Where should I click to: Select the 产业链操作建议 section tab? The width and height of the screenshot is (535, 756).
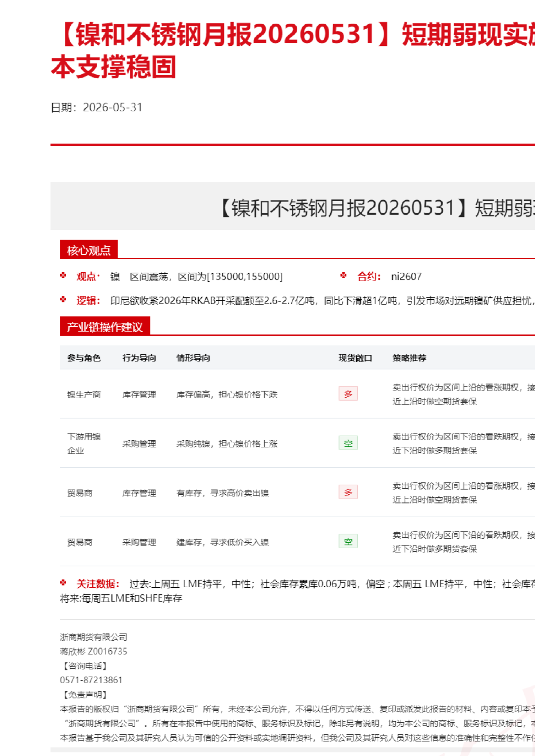[105, 327]
